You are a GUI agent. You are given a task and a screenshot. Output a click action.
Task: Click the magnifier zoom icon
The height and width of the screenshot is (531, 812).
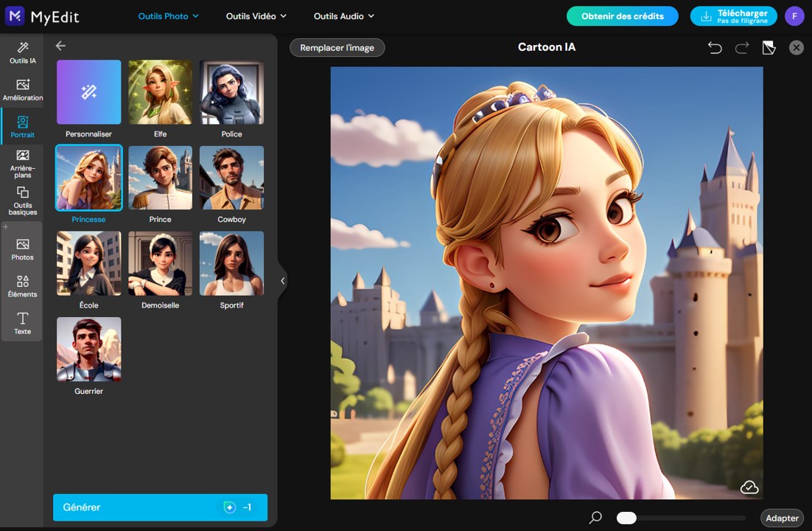pyautogui.click(x=595, y=517)
